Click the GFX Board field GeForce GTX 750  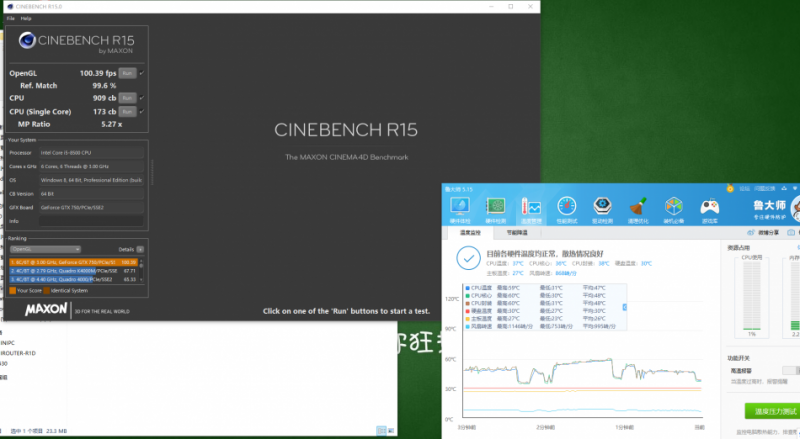pos(91,207)
